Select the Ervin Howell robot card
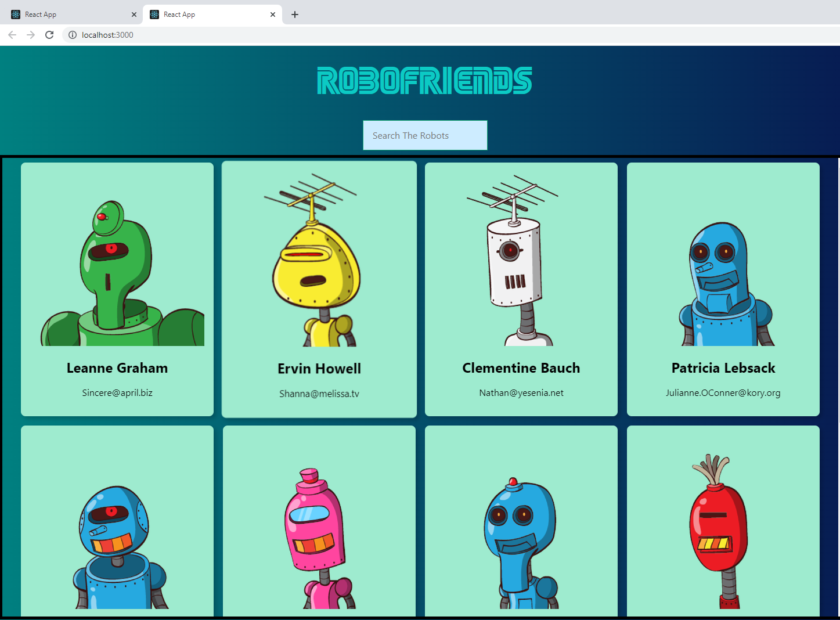Screen dimensions: 840x620 click(319, 289)
